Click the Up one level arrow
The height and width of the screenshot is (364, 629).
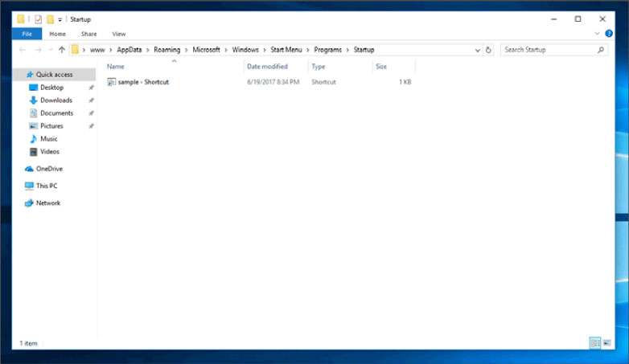62,50
